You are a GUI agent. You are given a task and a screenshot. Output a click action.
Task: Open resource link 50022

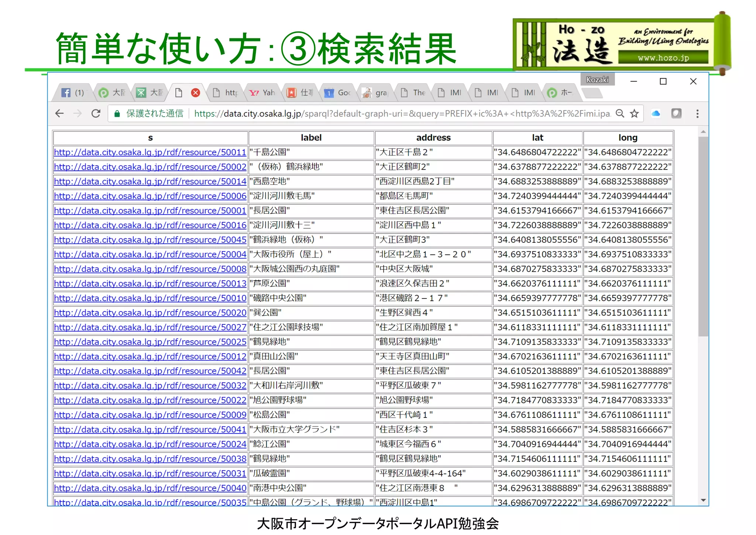(x=150, y=400)
